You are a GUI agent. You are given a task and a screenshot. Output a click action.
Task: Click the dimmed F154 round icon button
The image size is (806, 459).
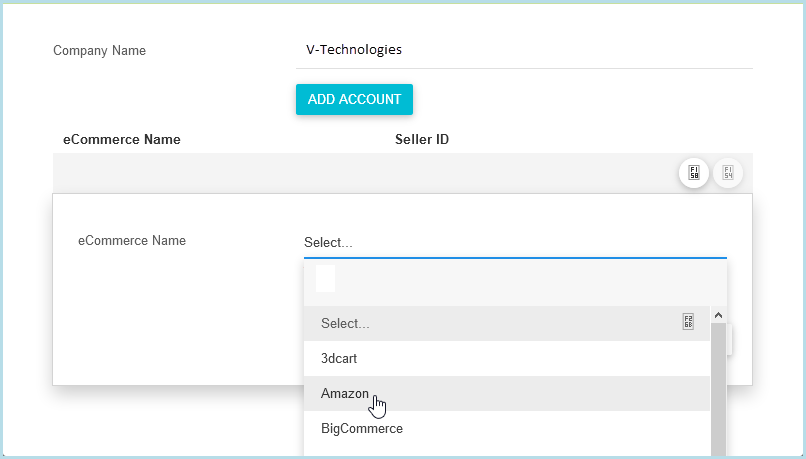(728, 173)
